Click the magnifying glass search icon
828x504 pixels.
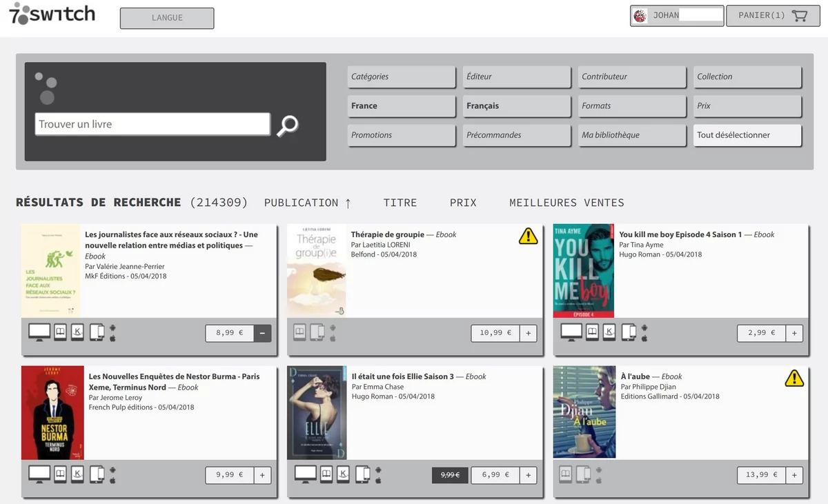pos(287,125)
